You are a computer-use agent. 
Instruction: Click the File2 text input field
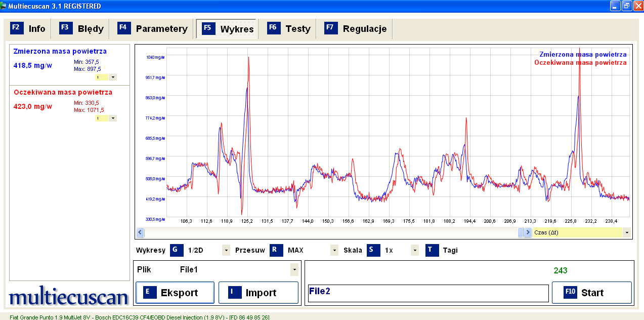point(428,293)
